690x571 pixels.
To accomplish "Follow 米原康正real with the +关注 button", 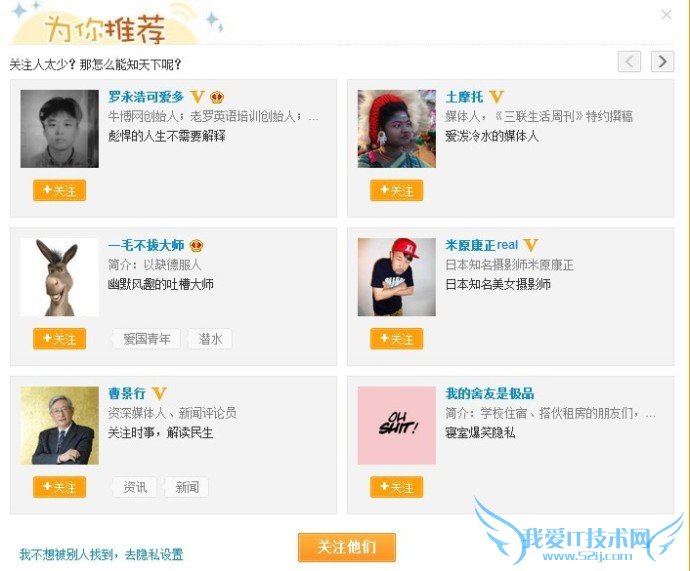I will (x=396, y=339).
